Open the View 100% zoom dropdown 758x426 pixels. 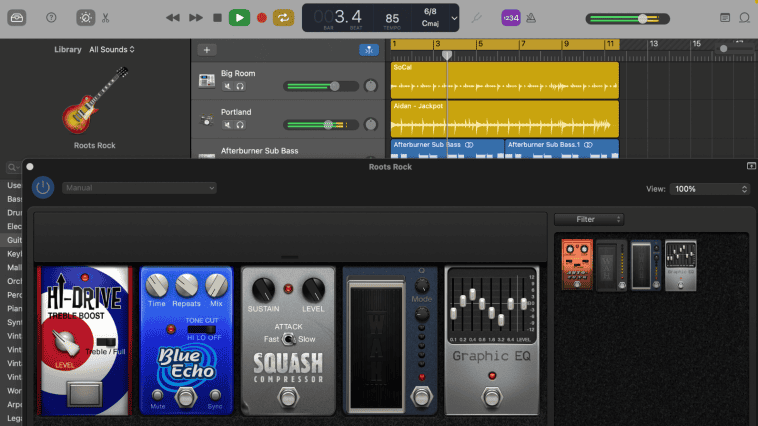point(709,188)
